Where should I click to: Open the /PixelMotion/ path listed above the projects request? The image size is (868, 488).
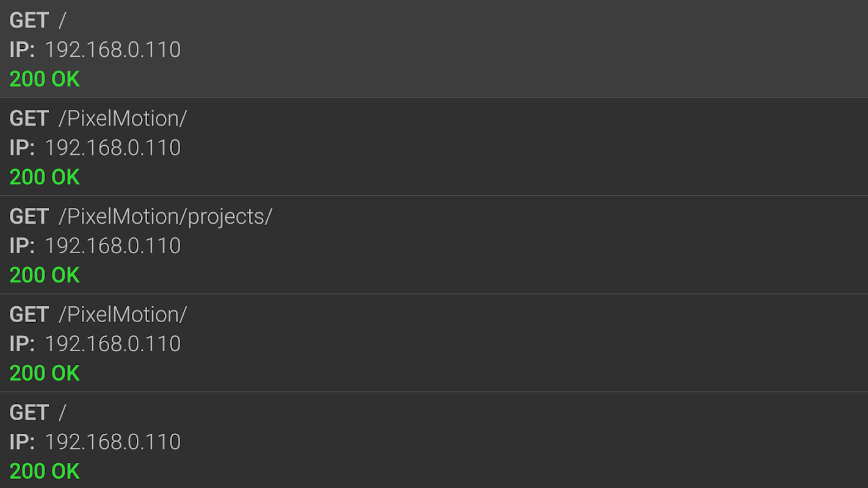pos(122,118)
